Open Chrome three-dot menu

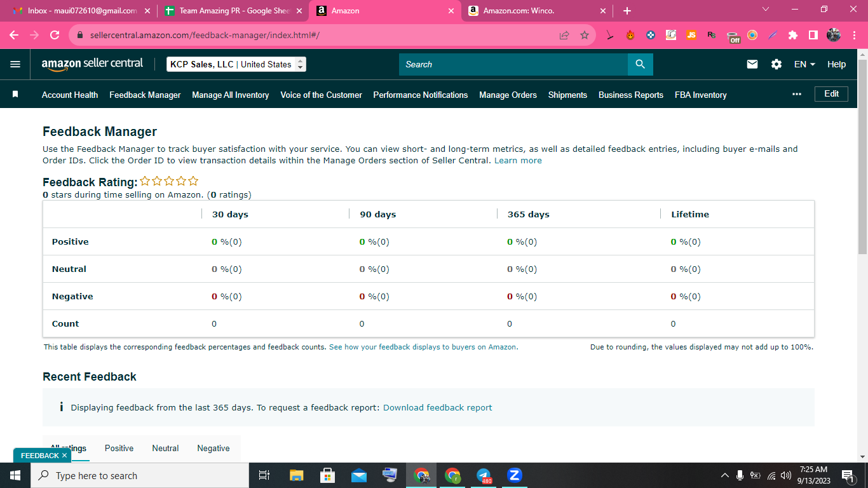pos(854,36)
